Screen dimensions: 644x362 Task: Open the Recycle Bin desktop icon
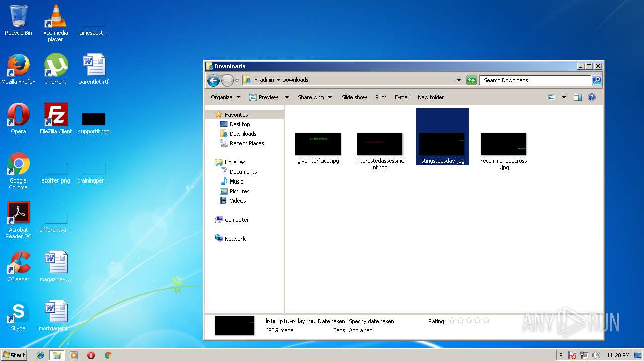click(18, 20)
